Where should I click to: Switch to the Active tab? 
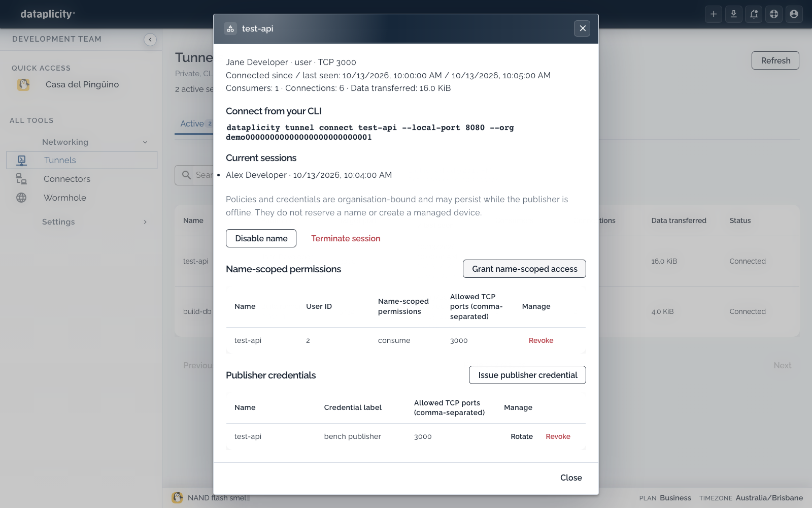tap(194, 123)
